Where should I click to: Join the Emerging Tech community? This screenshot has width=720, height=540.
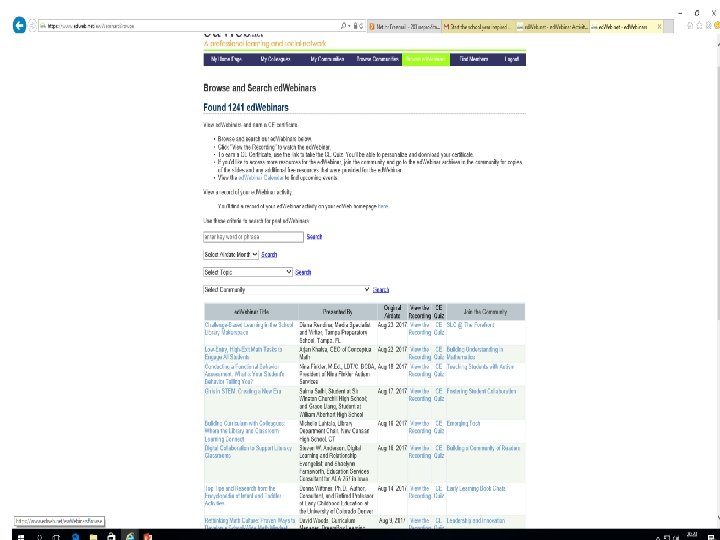[x=463, y=423]
